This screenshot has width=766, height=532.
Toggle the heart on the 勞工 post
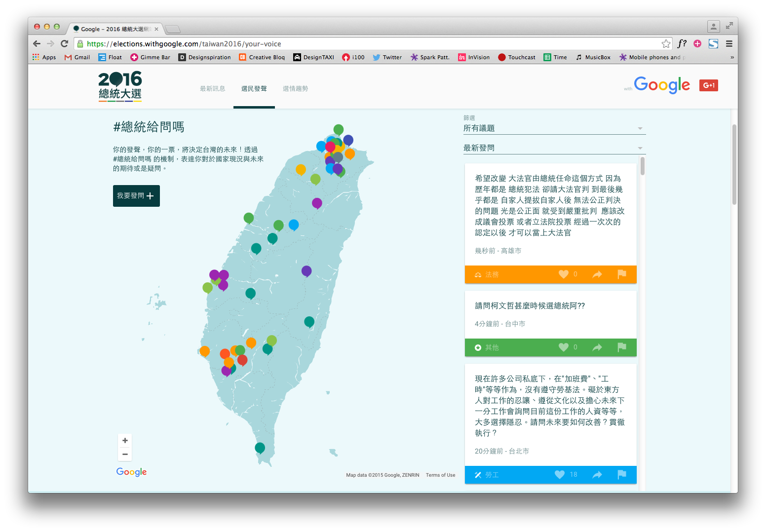click(559, 474)
